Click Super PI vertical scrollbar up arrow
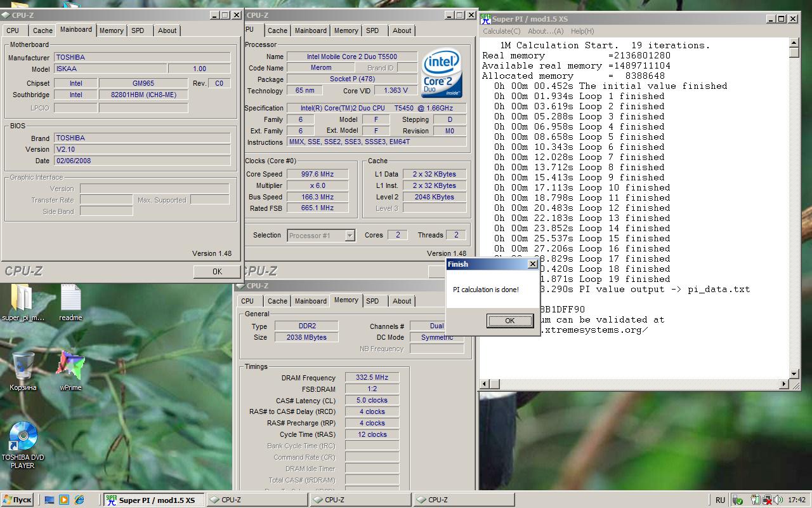 click(x=794, y=43)
